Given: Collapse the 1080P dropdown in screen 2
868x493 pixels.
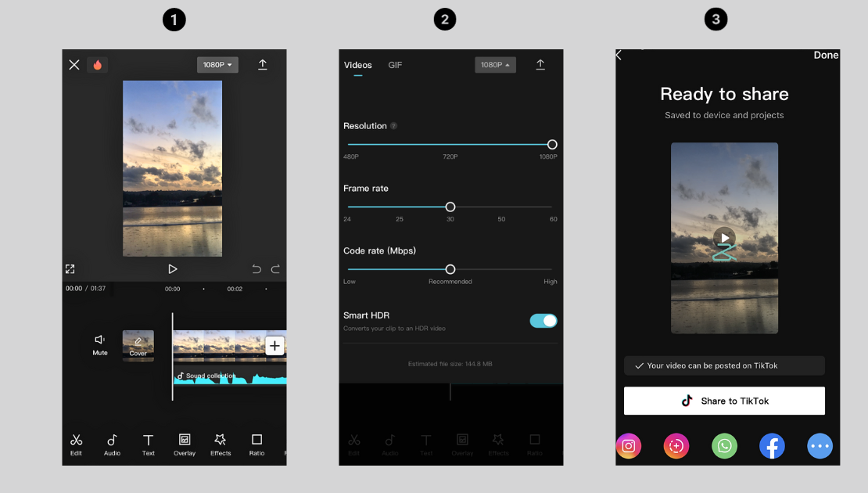Looking at the screenshot, I should click(496, 65).
